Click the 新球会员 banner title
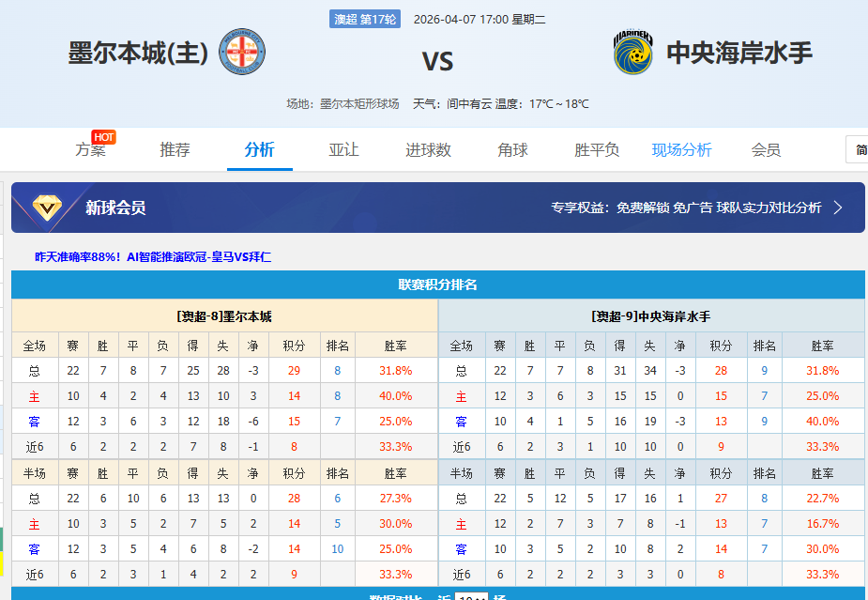The width and height of the screenshot is (868, 600). tap(115, 208)
